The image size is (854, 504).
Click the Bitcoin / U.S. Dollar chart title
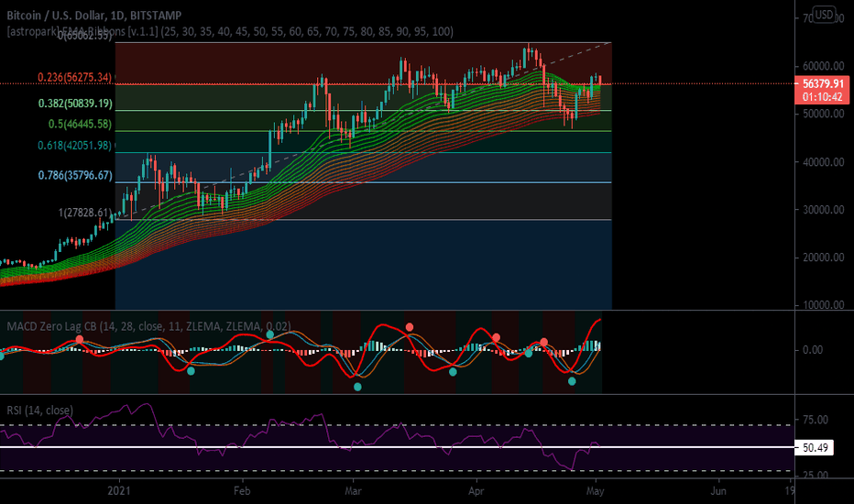[x=93, y=16]
